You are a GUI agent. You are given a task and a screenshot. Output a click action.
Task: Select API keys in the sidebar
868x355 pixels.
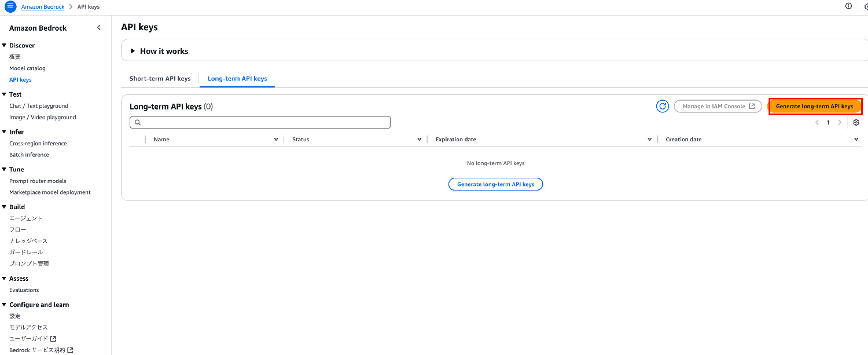pos(20,80)
